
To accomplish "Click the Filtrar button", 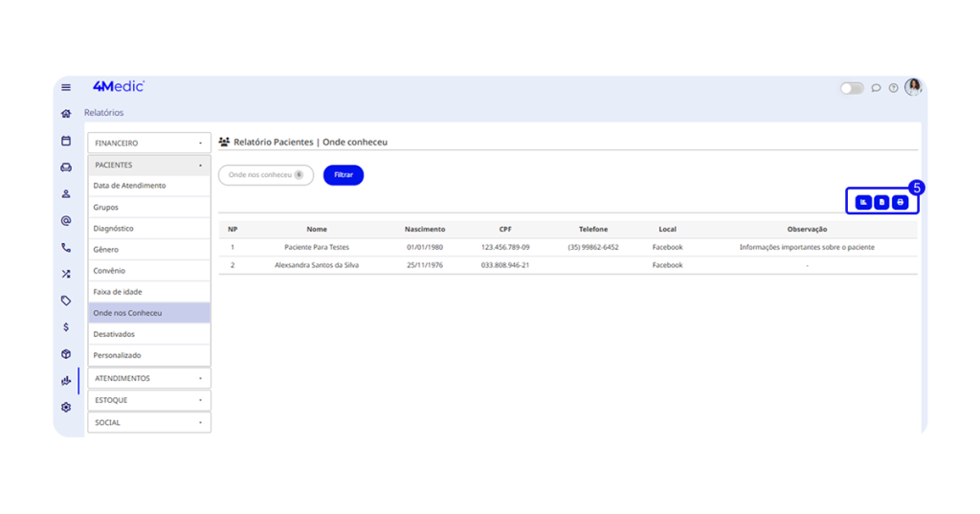I will pos(343,175).
